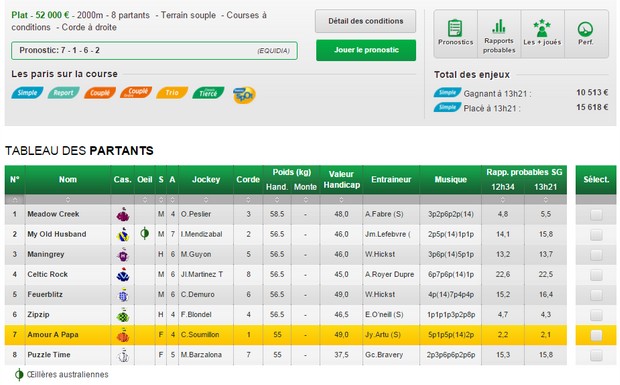The width and height of the screenshot is (620, 385).
Task: Open the Perf. gauge icon
Action: pos(585,29)
